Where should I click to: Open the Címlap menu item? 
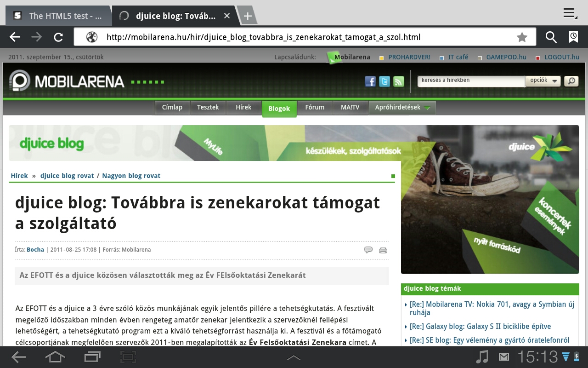(172, 108)
